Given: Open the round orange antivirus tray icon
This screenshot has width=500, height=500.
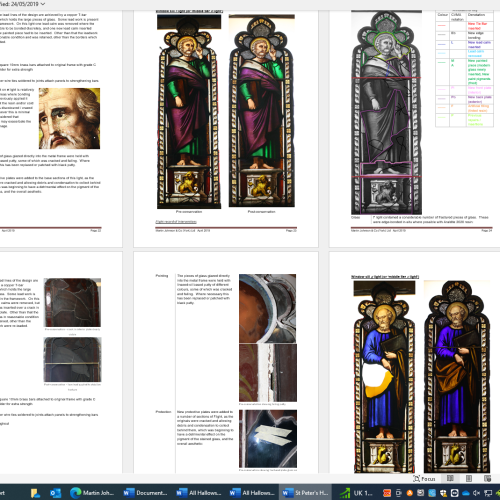Looking at the screenshot, I should [x=409, y=493].
